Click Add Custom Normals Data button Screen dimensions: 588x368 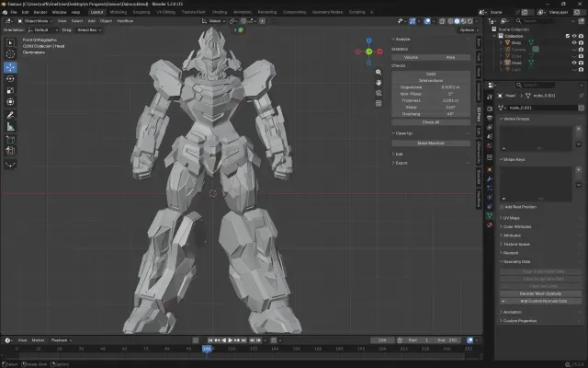pos(540,301)
